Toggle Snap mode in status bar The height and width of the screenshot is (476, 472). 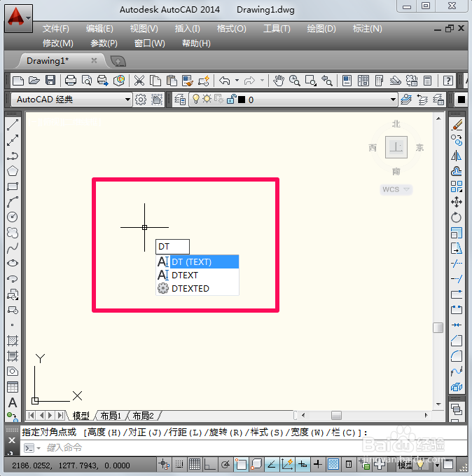(179, 465)
